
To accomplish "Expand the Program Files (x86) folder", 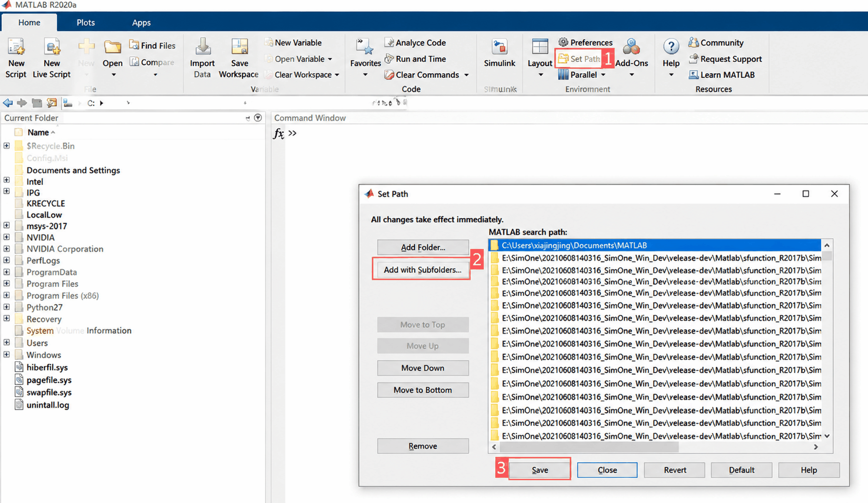I will point(7,295).
